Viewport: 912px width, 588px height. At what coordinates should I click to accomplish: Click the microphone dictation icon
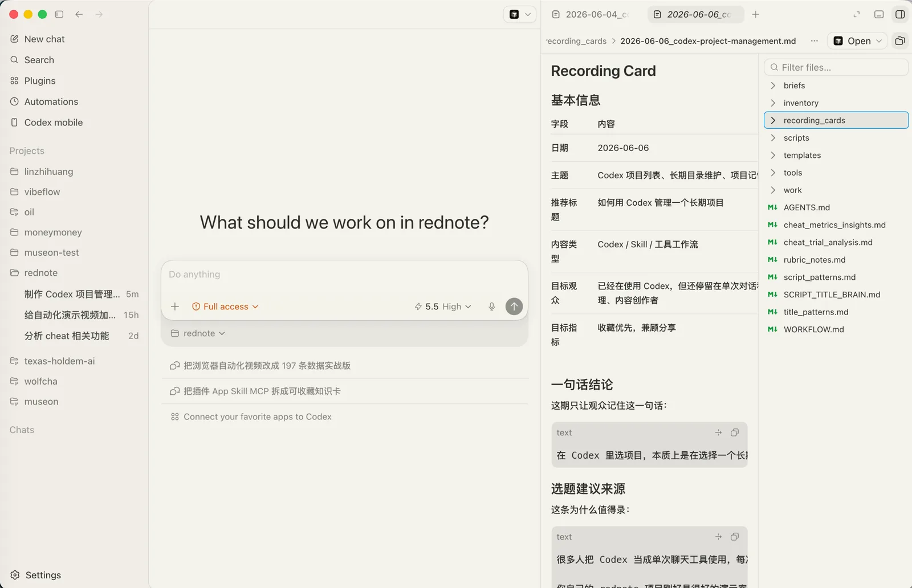[x=492, y=307]
